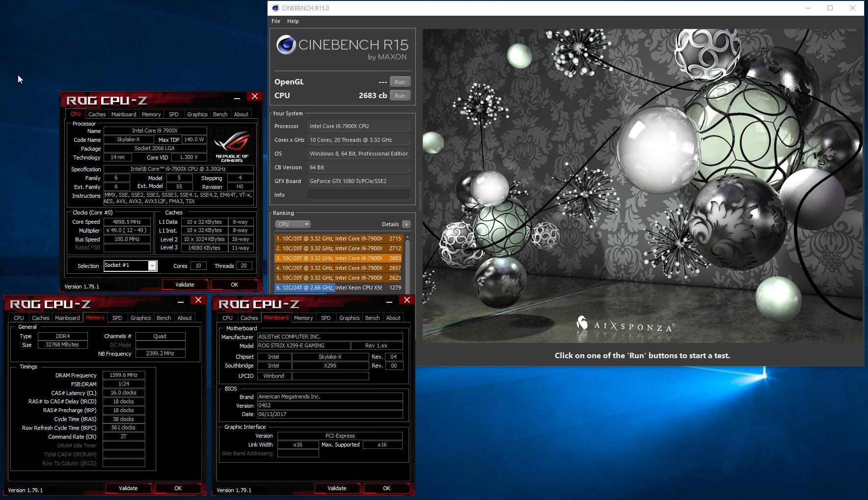Switch to Mainboard tab in top CPU-Z window
Image resolution: width=868 pixels, height=500 pixels.
pos(124,114)
